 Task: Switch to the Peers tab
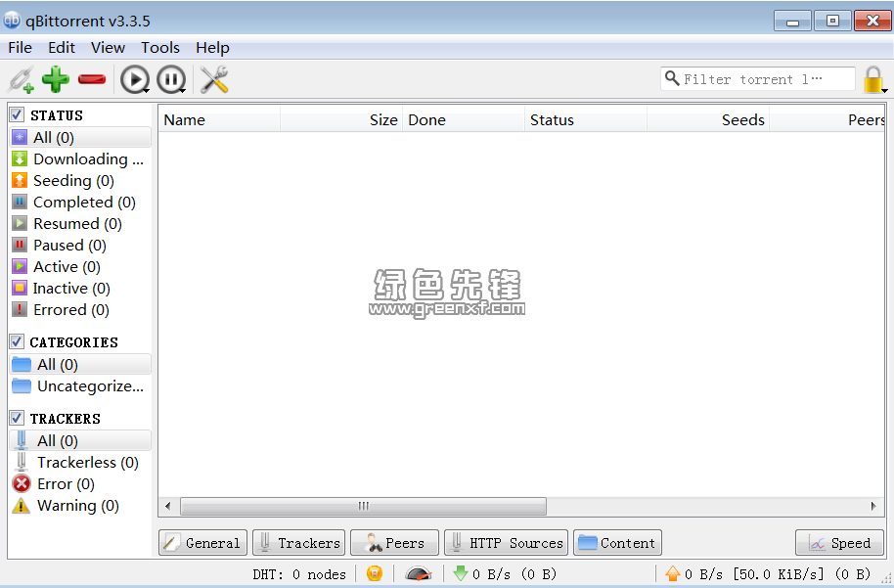(394, 542)
